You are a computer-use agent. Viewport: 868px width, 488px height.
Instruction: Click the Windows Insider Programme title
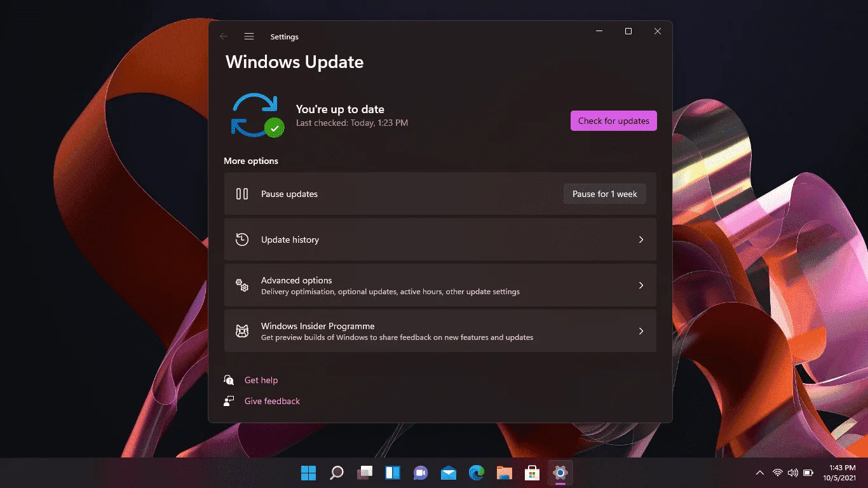click(x=318, y=326)
